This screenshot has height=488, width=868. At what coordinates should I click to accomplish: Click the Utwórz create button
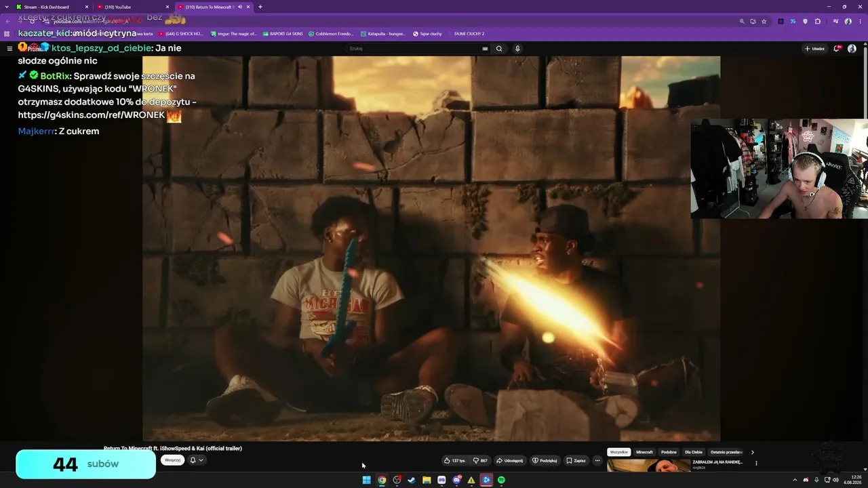814,49
